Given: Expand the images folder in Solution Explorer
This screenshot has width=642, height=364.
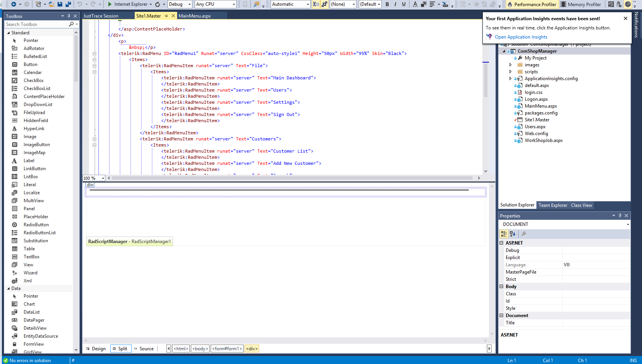Looking at the screenshot, I should (510, 65).
